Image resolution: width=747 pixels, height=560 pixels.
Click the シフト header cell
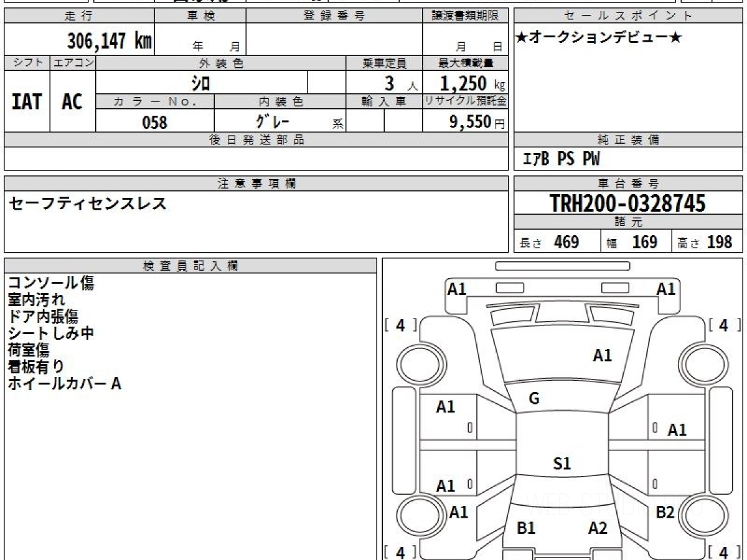point(27,63)
